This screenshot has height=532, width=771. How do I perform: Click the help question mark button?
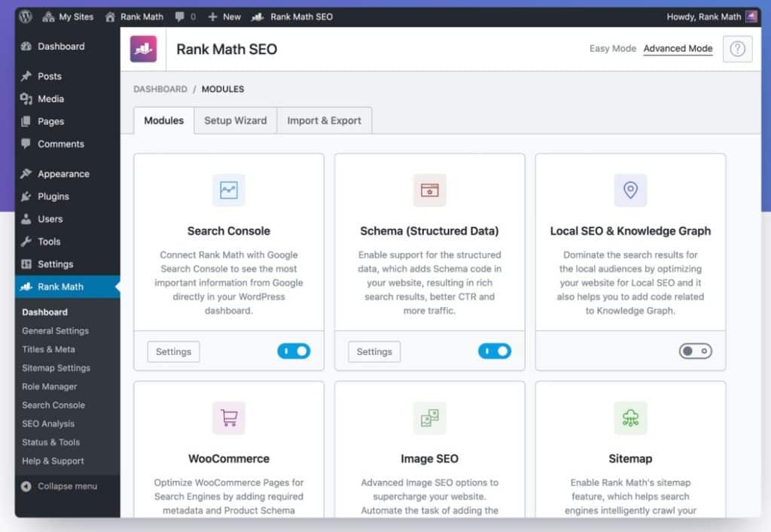coord(737,49)
